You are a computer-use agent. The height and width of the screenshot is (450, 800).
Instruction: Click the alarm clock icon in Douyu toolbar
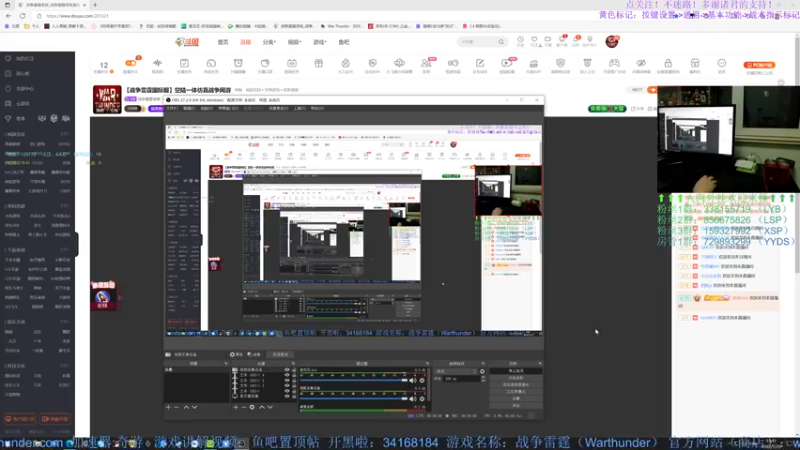(x=238, y=63)
